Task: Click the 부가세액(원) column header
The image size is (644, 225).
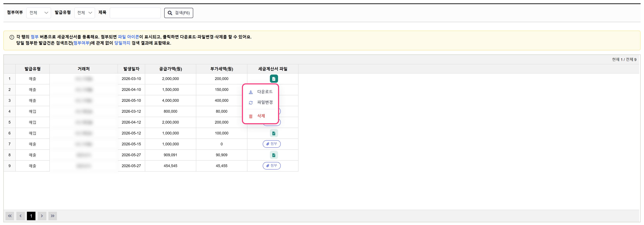Action: click(x=221, y=69)
